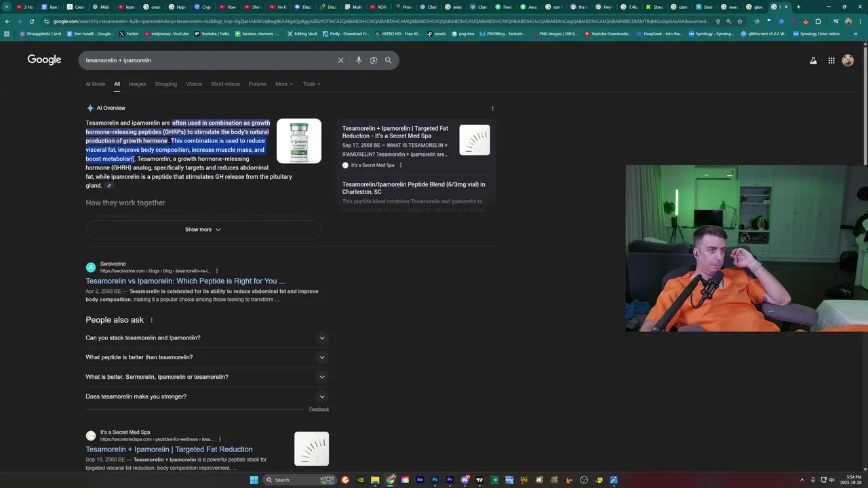This screenshot has height=488, width=868.
Task: Open the 'Synology Drive online' bookmark
Action: (816, 33)
